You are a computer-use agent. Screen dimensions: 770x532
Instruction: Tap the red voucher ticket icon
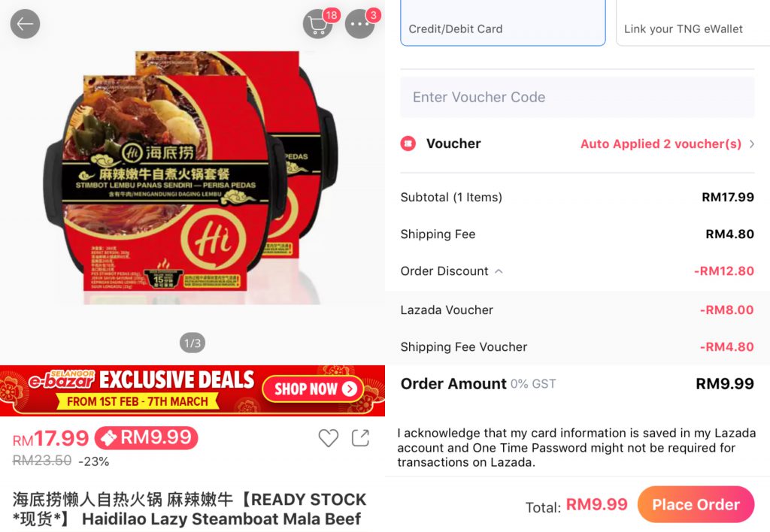[408, 144]
